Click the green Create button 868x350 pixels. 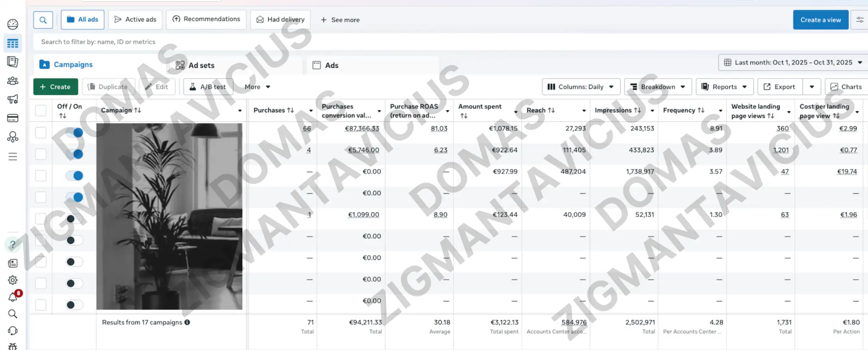point(56,87)
